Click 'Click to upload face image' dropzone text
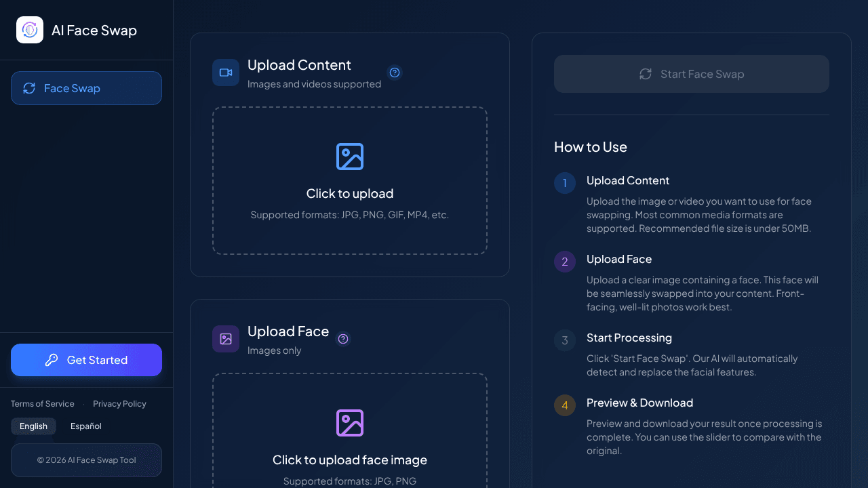Image resolution: width=868 pixels, height=488 pixels. [350, 460]
